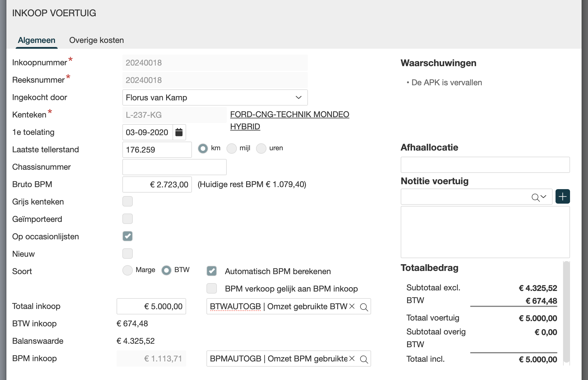Viewport: 588px width, 380px height.
Task: Open FORD-CNG-TECHNIK MONDEO HYBRID link
Action: (289, 114)
